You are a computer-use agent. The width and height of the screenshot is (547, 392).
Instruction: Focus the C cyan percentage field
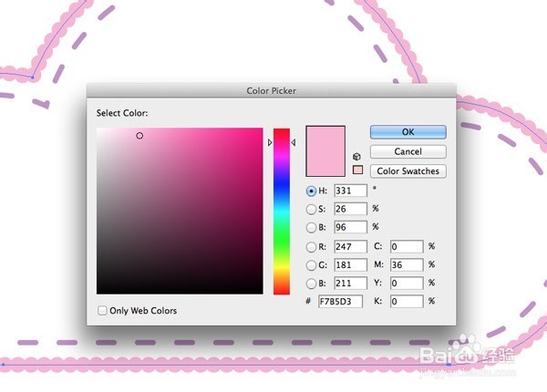pos(407,246)
